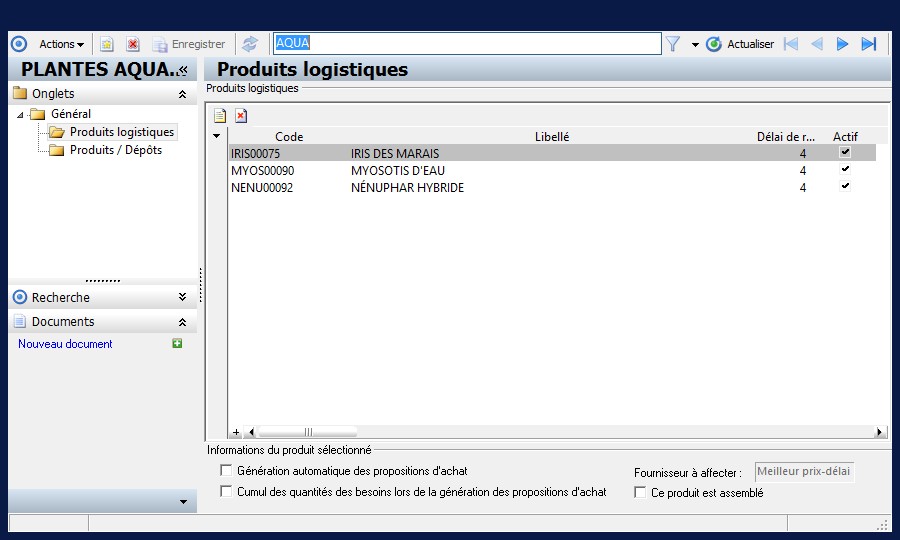Click the round blue application icon beside Actions

point(19,44)
